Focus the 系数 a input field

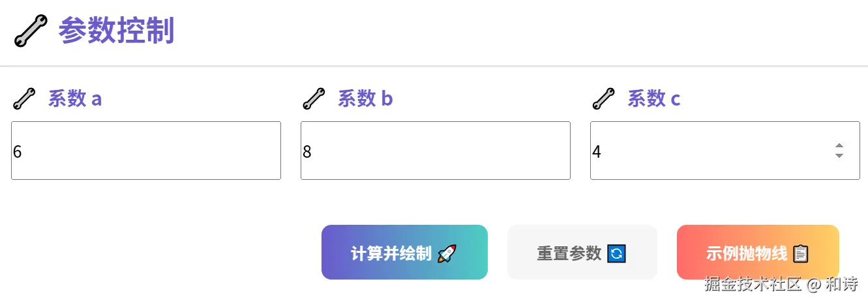[145, 151]
